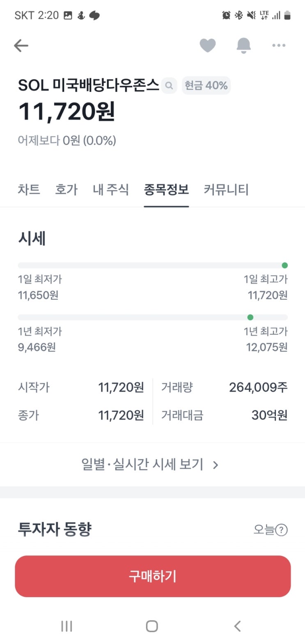Expand 일별·실시간 시세 보기 chevron
The width and height of the screenshot is (305, 644).
(x=216, y=465)
